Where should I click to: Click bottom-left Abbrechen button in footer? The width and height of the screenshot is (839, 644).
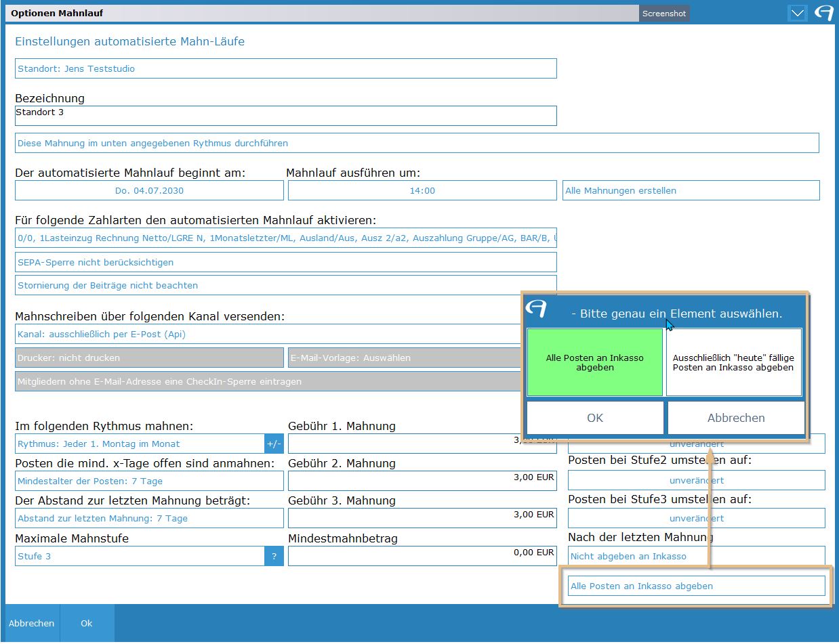32,623
